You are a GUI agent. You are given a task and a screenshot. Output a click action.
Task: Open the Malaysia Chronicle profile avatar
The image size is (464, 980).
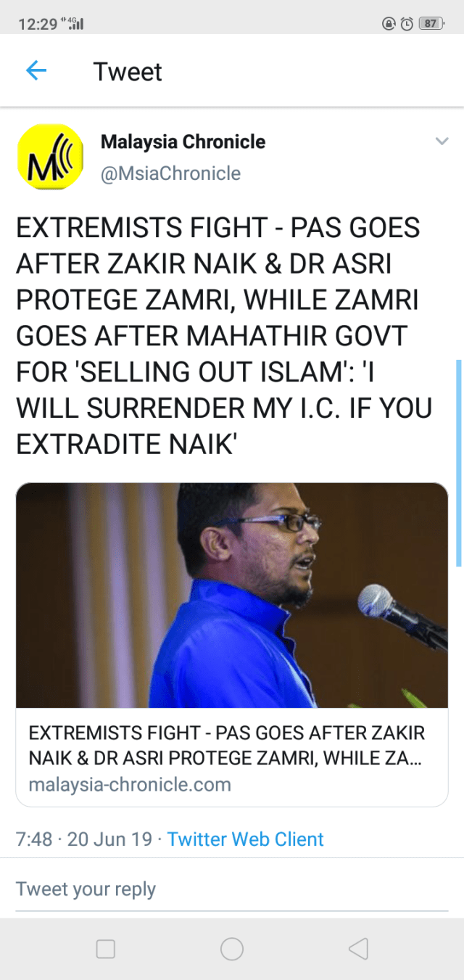[50, 157]
